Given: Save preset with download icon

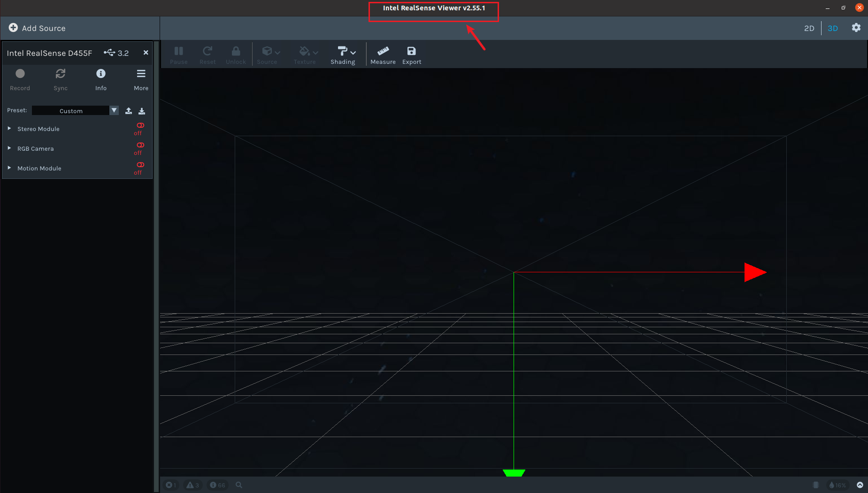Looking at the screenshot, I should (x=142, y=111).
